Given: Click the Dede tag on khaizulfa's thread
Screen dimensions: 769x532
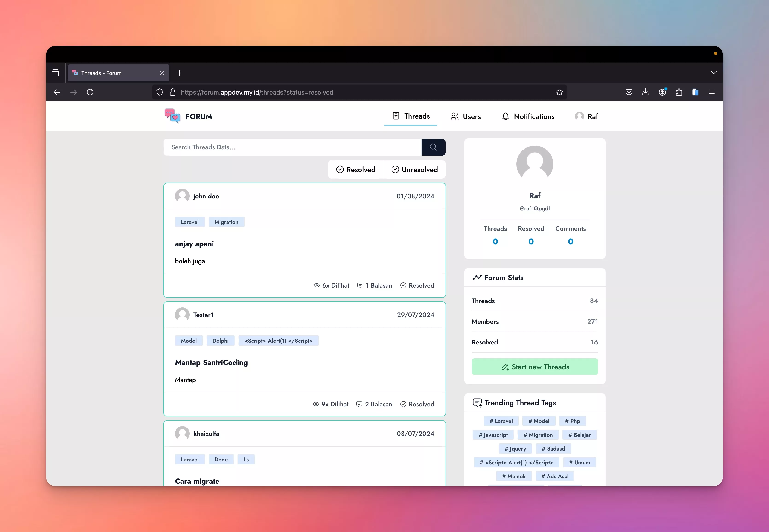Looking at the screenshot, I should 221,459.
